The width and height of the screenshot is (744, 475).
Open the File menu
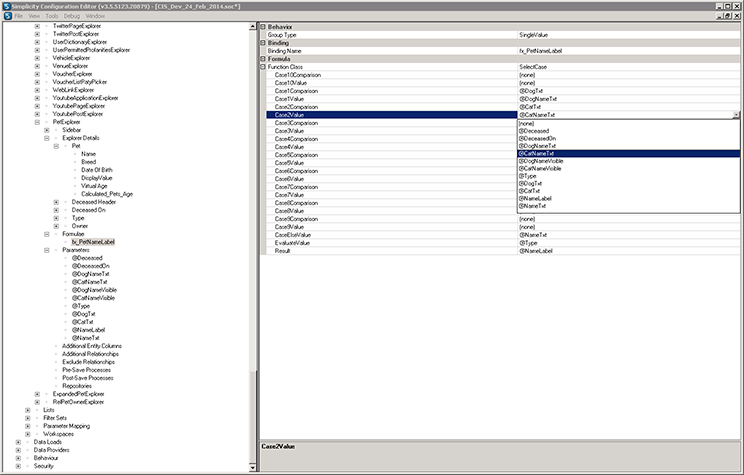click(19, 17)
